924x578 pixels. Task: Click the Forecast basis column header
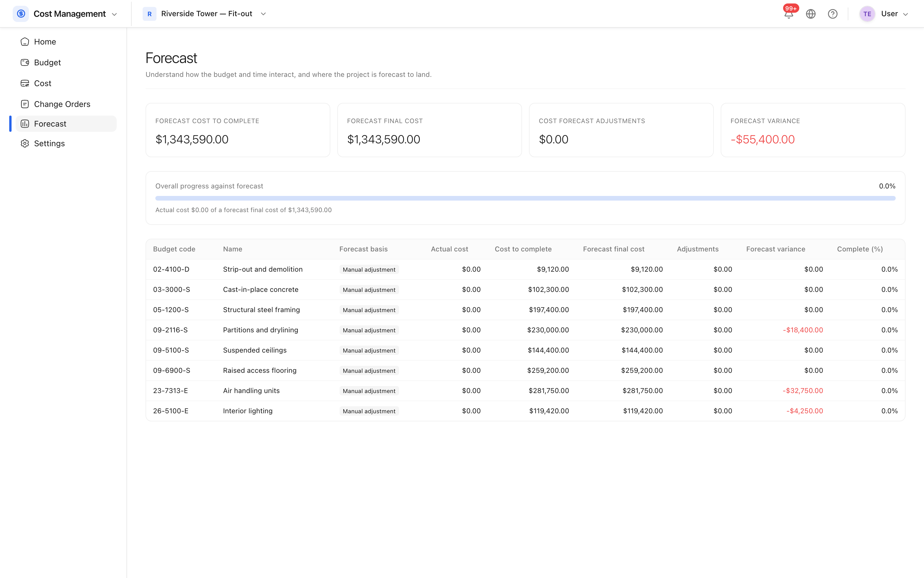[363, 249]
